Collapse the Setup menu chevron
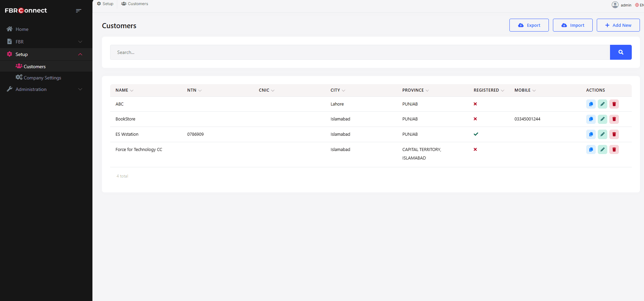The image size is (644, 301). click(80, 54)
